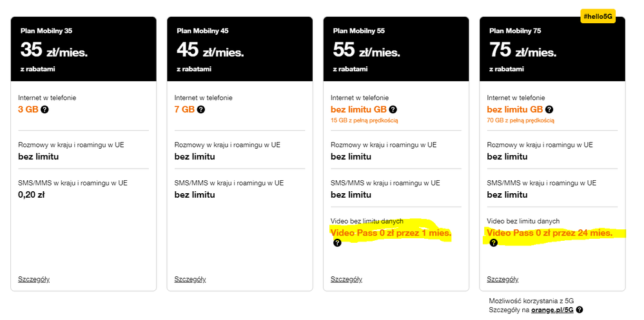This screenshot has height=320, width=644.
Task: Click the orange 3 GB data amount
Action: (28, 109)
